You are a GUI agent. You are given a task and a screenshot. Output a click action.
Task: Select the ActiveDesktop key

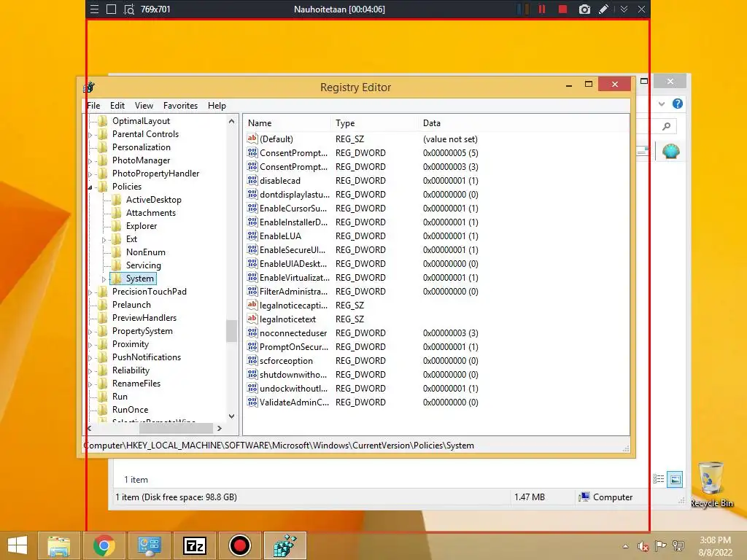point(153,200)
